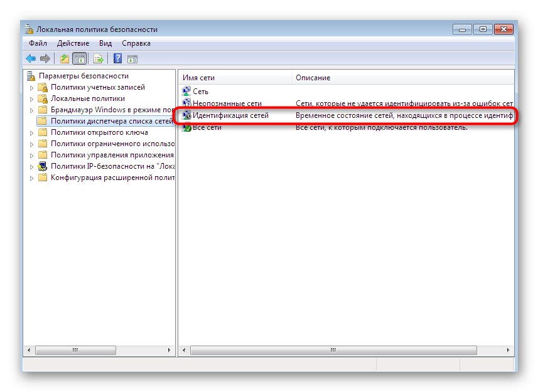The image size is (538, 392).
Task: Open the Файл menu
Action: 38,43
